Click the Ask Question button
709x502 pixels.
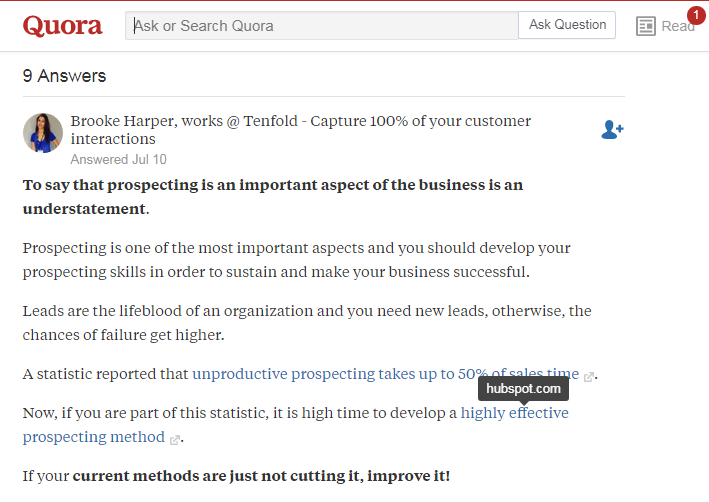567,25
